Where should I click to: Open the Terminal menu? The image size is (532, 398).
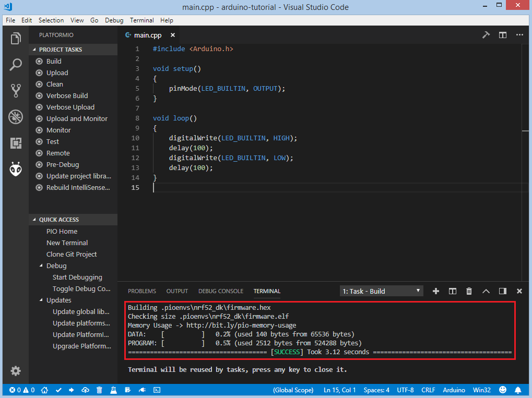pos(142,20)
